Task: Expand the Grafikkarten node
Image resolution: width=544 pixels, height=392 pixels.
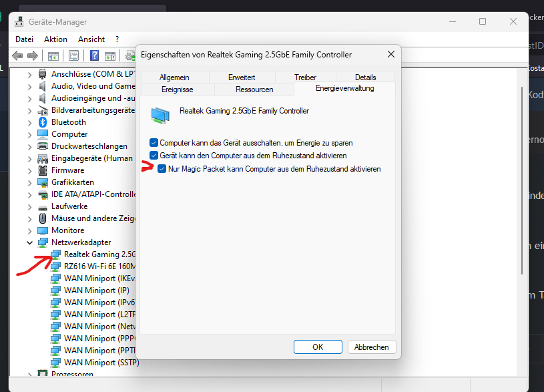Action: [30, 182]
